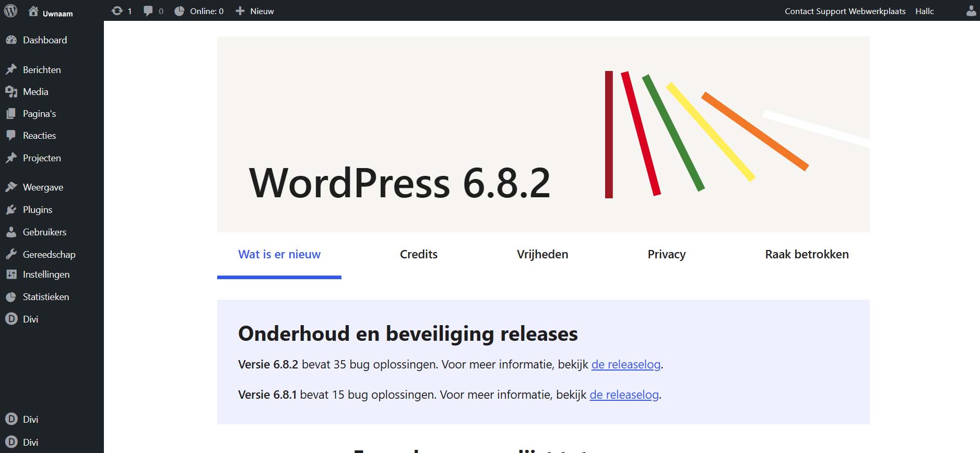Click Contact Support Webwerkplaats
Image resolution: width=980 pixels, height=453 pixels.
tap(845, 11)
